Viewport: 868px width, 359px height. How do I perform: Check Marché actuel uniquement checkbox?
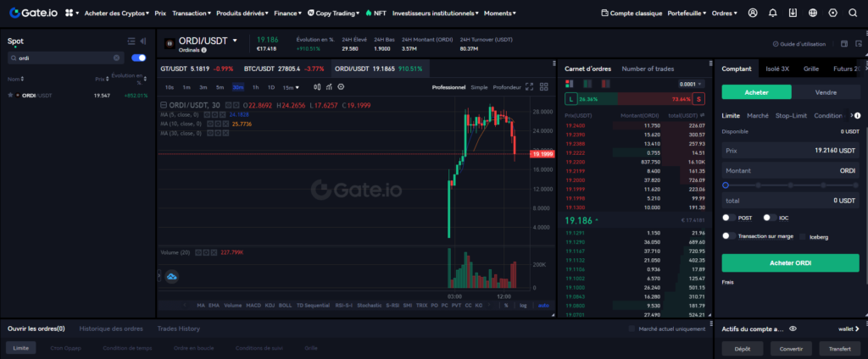[x=632, y=329]
